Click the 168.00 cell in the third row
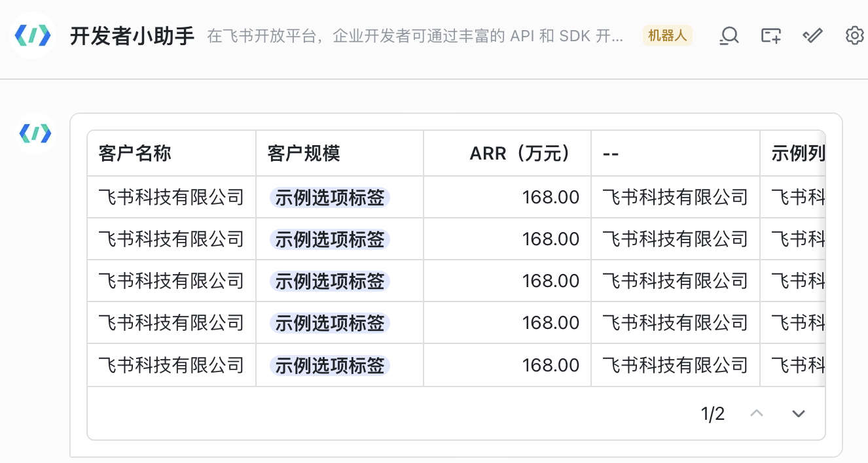868x463 pixels. pos(551,281)
